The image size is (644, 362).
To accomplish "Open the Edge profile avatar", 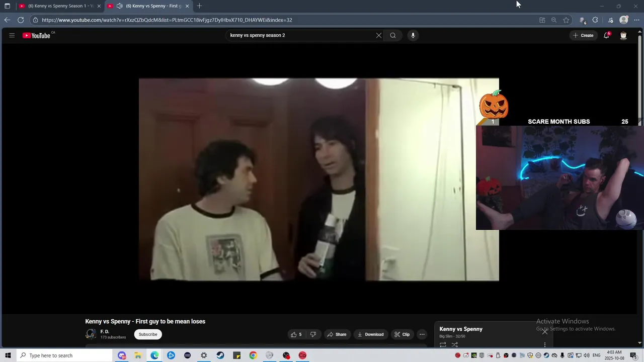I will [x=624, y=20].
